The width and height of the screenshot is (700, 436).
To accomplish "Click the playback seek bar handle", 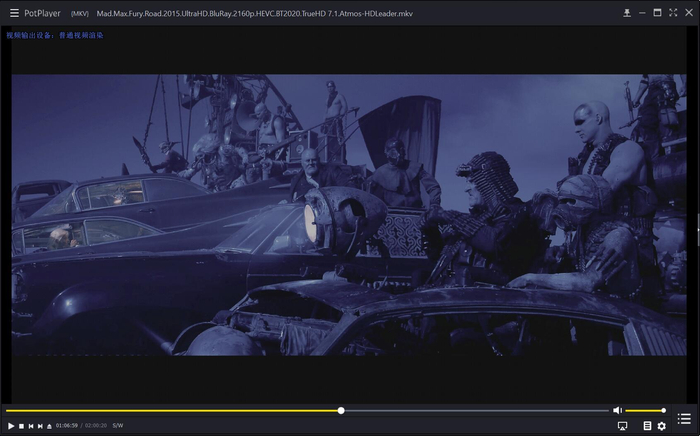I will click(x=341, y=411).
